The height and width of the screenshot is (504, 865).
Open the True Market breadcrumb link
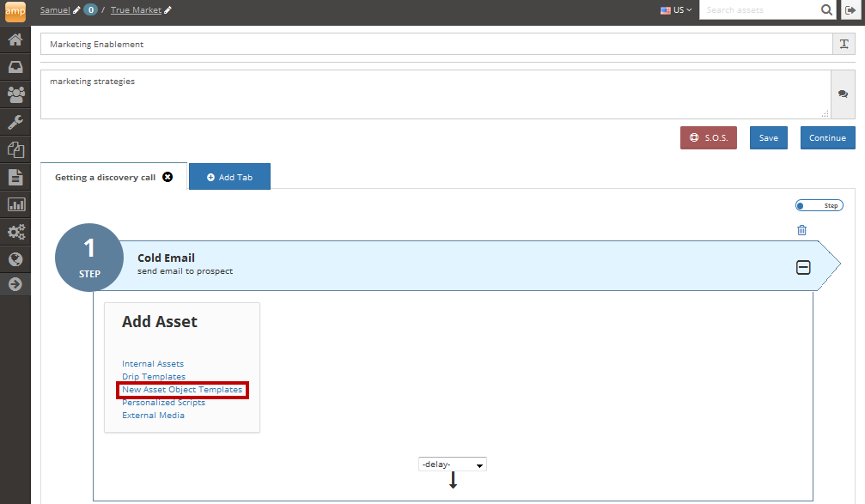click(136, 10)
